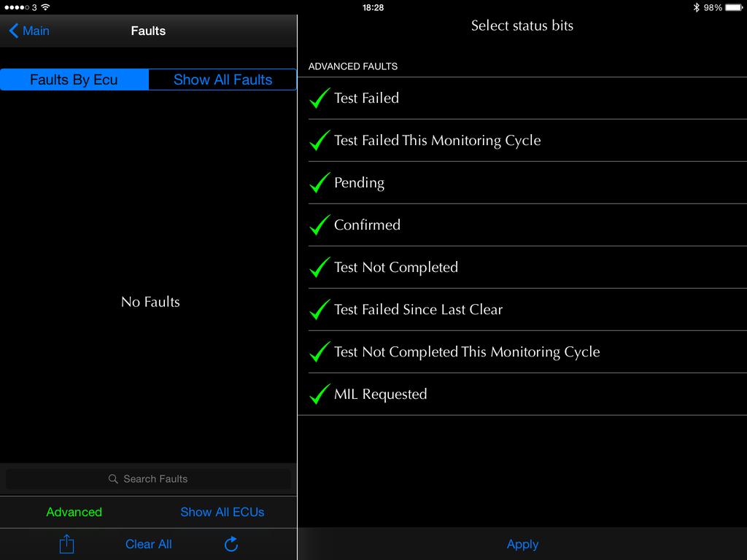Go back to Main screen
Screen dimensions: 747x560
coord(30,31)
